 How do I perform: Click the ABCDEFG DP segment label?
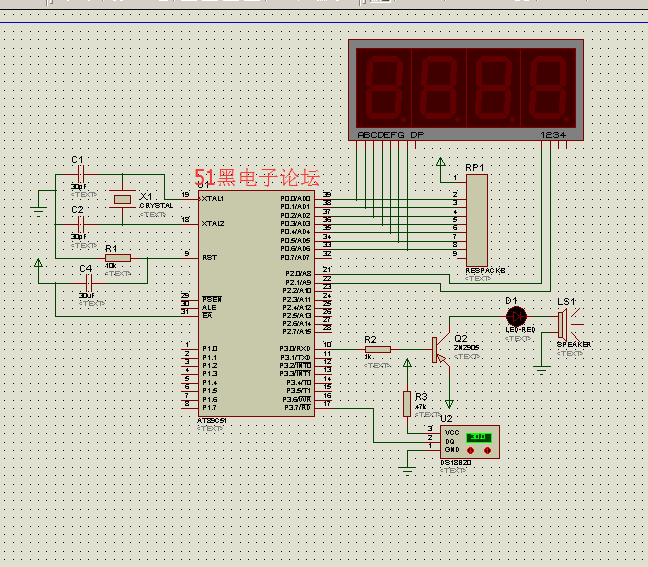point(391,135)
